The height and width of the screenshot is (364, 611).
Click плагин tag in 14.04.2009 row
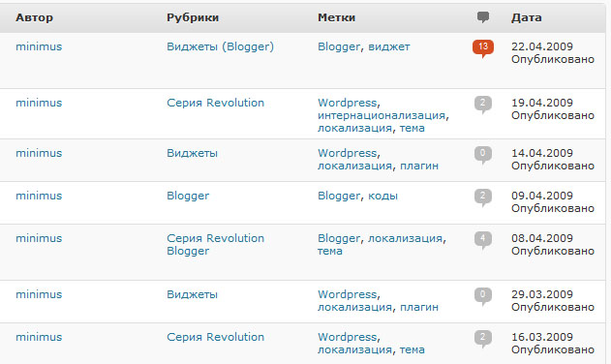(419, 166)
